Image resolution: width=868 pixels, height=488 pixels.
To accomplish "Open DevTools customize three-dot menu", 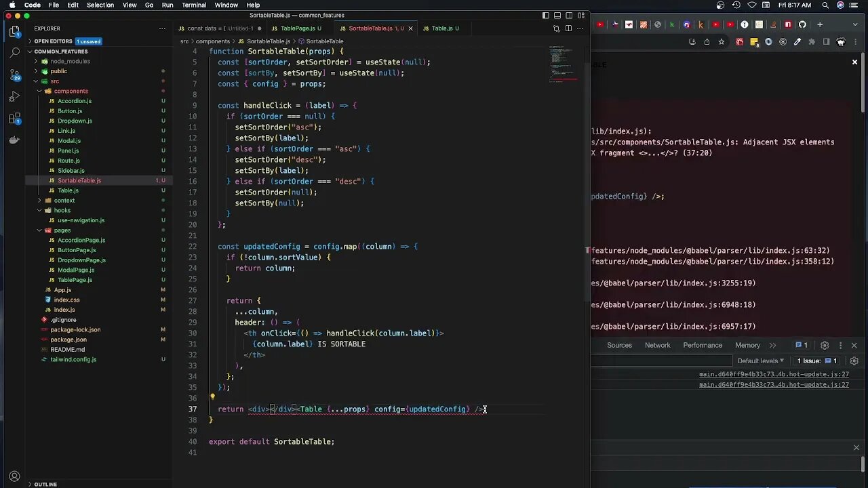I will 840,345.
